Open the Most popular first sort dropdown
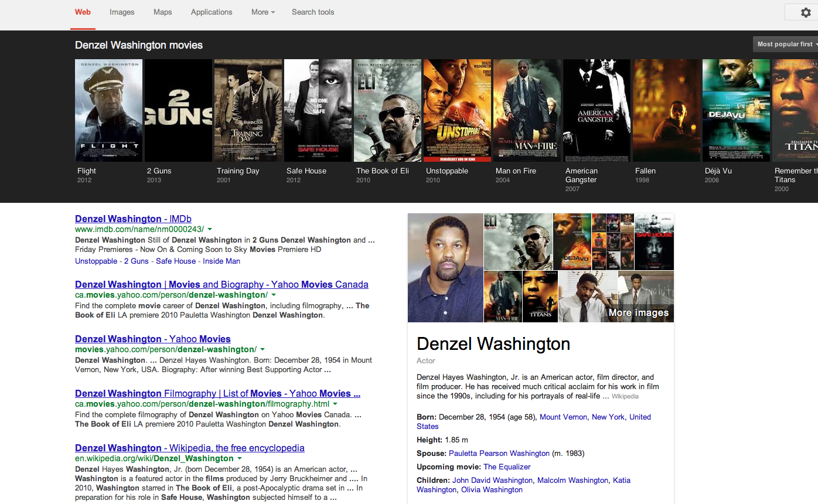Viewport: 818px width, 504px height. point(785,44)
